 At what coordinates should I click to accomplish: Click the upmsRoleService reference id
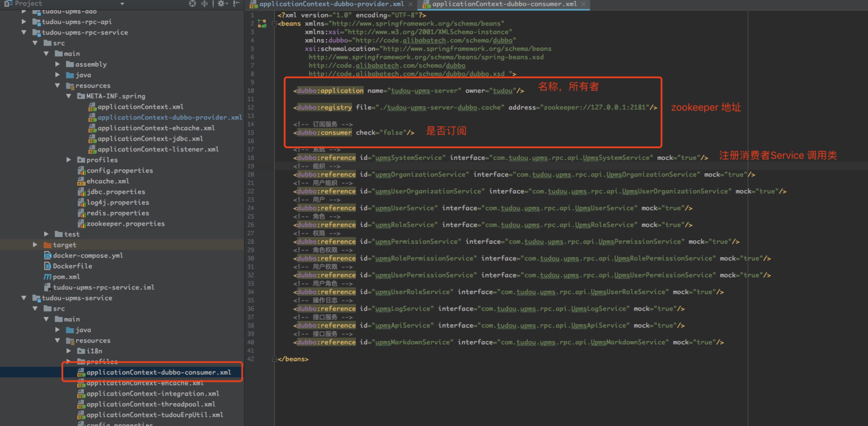tap(405, 225)
